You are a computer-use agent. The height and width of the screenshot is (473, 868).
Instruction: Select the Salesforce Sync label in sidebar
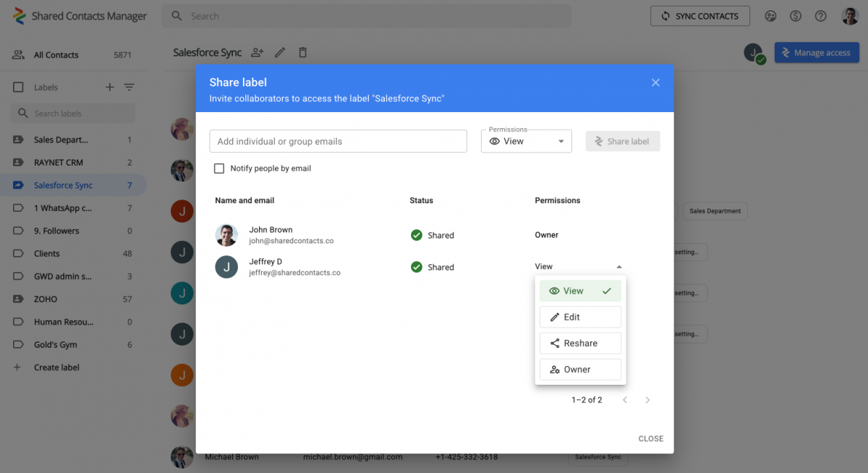point(72,185)
